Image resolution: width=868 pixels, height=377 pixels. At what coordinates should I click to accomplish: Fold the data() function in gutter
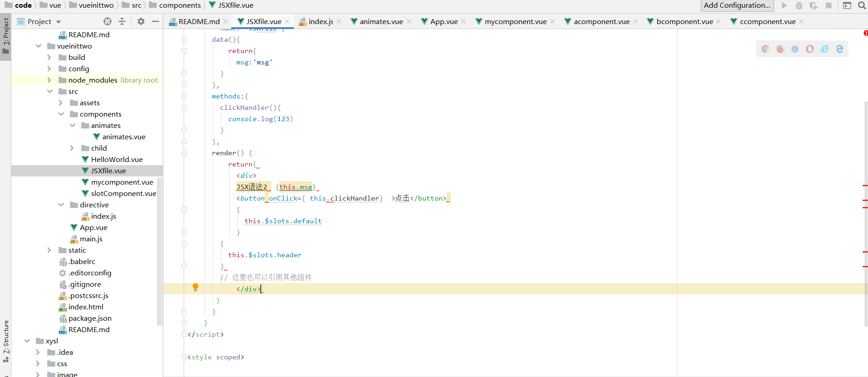pos(184,39)
